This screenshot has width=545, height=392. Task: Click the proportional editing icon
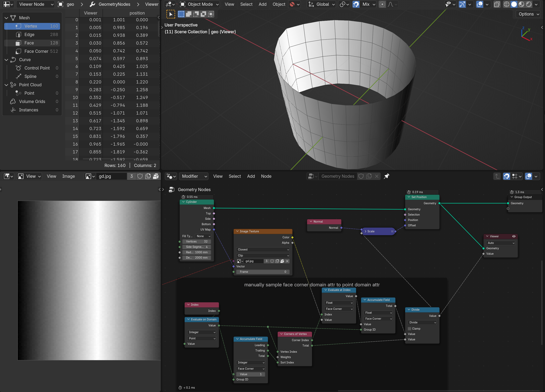click(x=382, y=4)
